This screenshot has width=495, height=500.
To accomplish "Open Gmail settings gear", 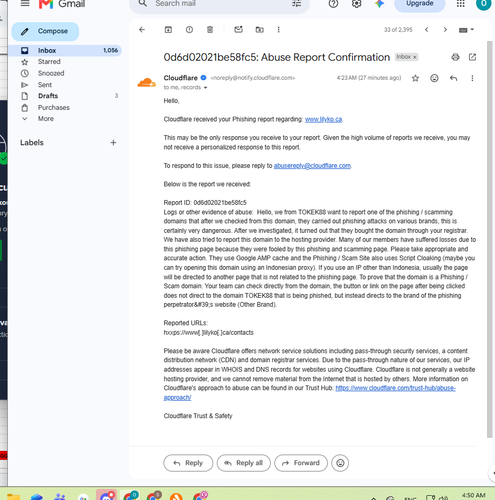I will [356, 4].
